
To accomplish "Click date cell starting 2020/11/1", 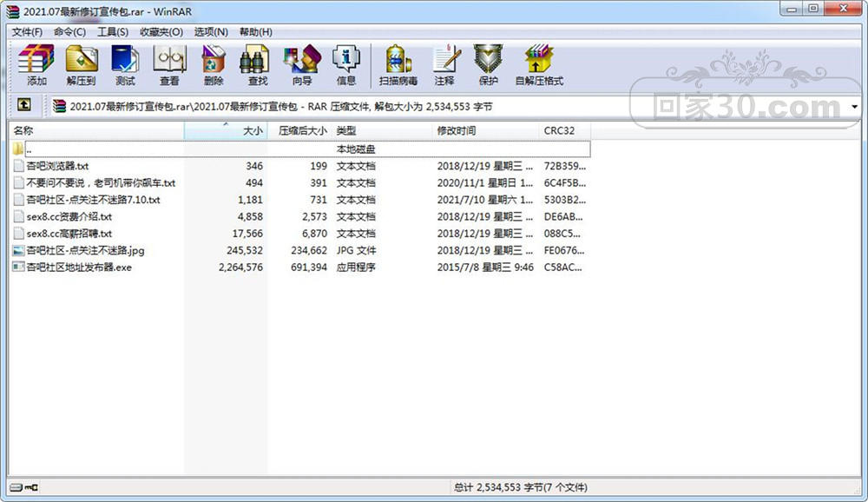I will pyautogui.click(x=485, y=183).
